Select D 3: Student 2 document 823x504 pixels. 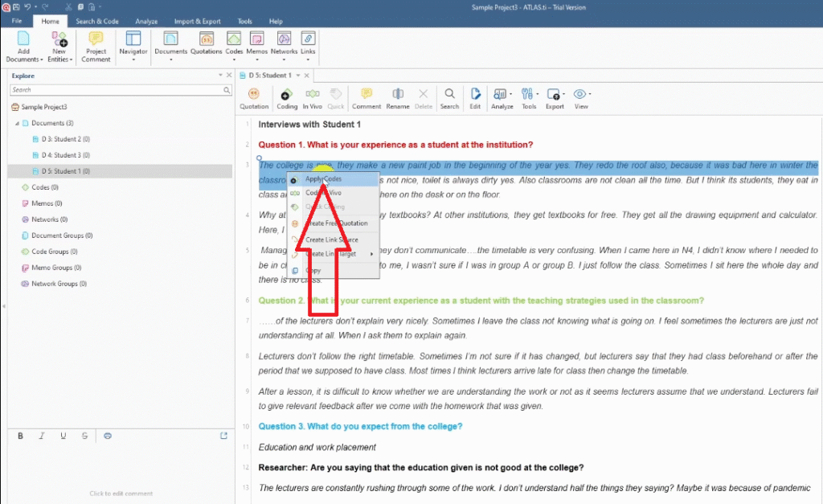65,139
